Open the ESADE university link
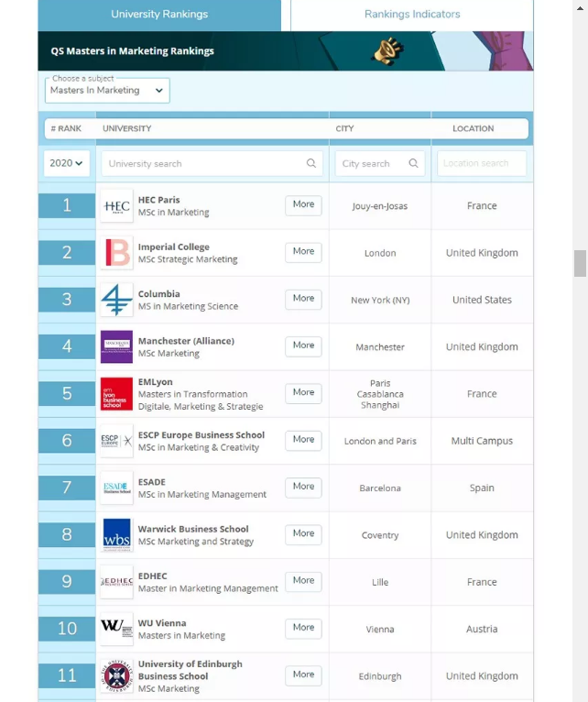 (152, 482)
